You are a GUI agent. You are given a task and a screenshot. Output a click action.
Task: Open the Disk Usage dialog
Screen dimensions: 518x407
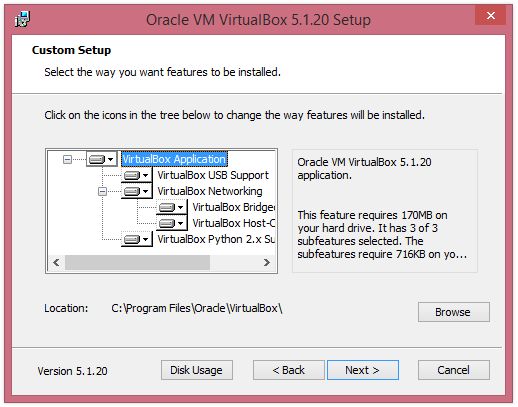pos(197,370)
